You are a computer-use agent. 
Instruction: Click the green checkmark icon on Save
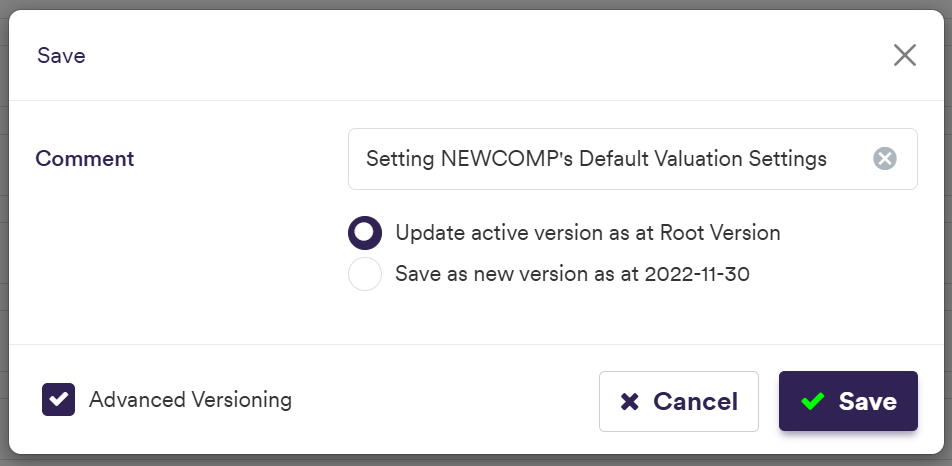[x=813, y=402]
